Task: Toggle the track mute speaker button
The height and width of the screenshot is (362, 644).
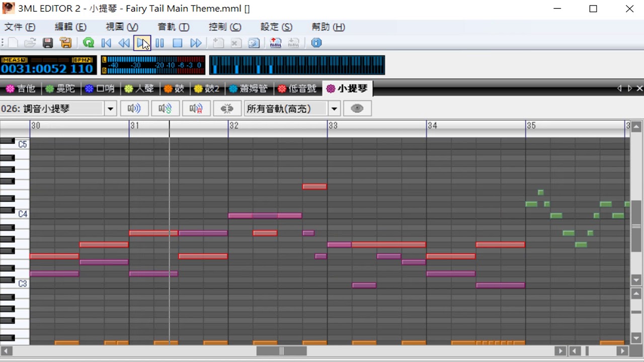Action: 134,109
